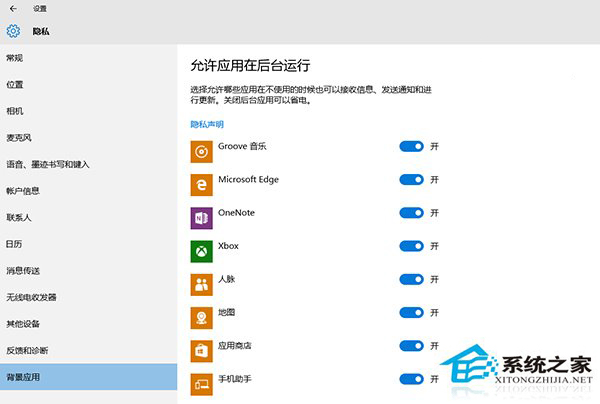Click the back arrow in title bar
The width and height of the screenshot is (600, 404).
[13, 8]
